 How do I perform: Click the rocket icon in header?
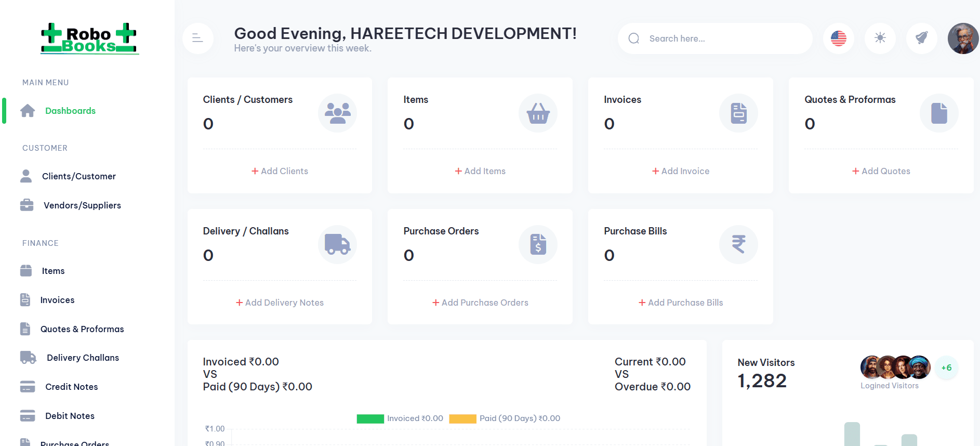[x=921, y=38]
